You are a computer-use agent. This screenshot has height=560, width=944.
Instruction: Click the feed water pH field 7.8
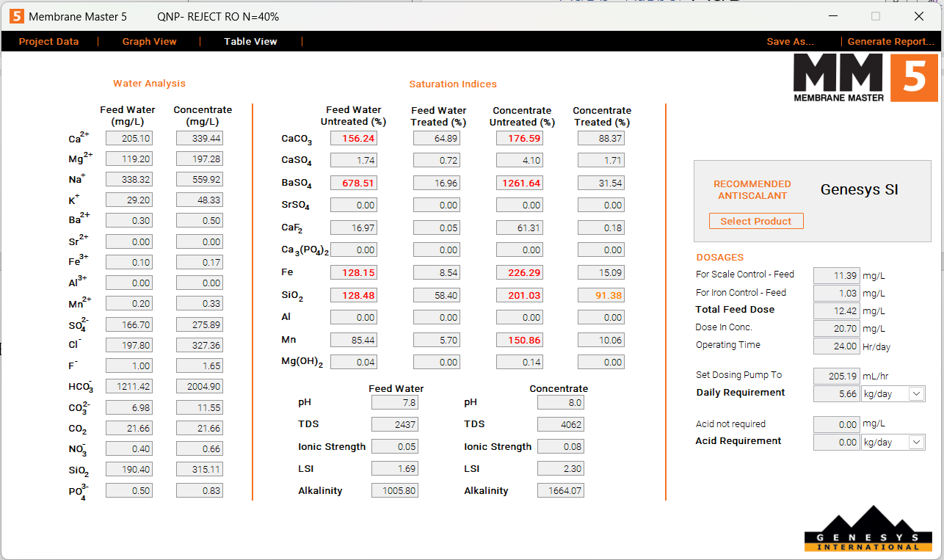[x=395, y=402]
